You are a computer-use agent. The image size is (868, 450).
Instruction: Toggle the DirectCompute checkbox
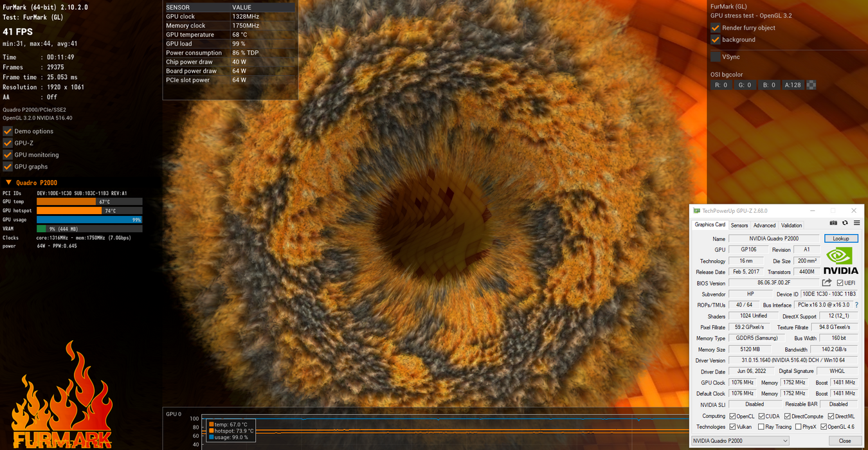[x=787, y=416]
